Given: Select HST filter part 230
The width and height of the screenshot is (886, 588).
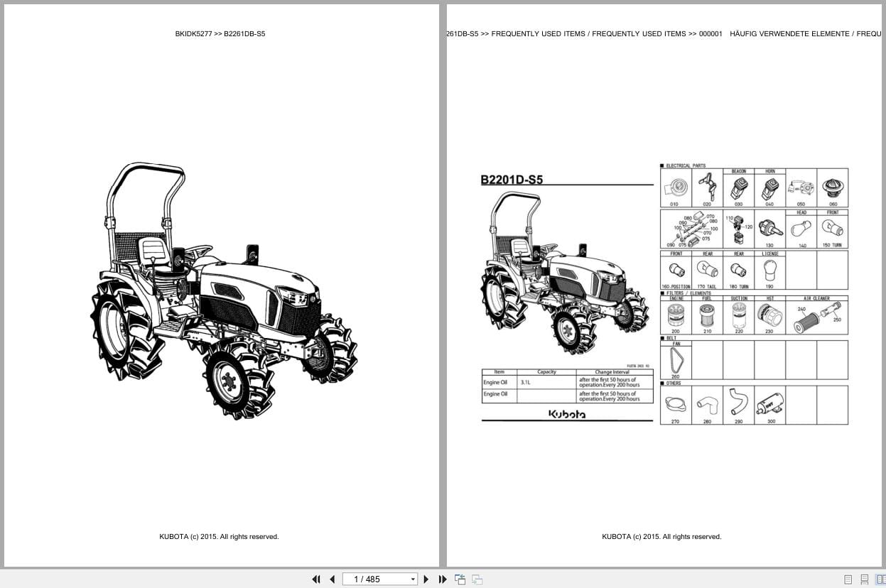Looking at the screenshot, I should (x=769, y=316).
